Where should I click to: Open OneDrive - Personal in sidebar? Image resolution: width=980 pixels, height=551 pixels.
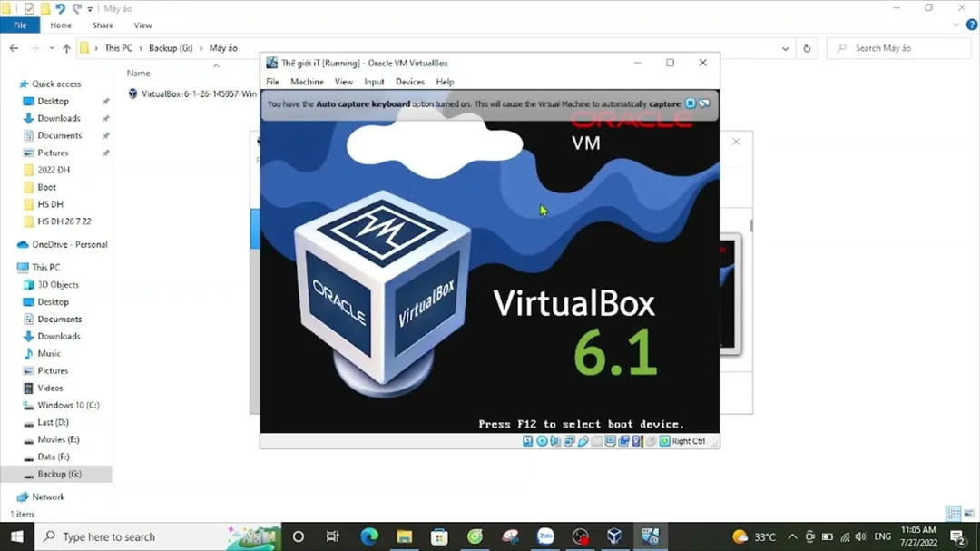69,244
